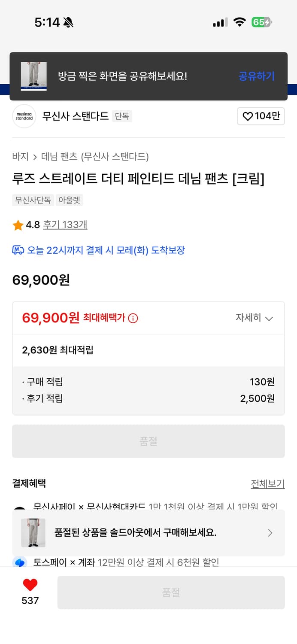
Task: Tap the star rating icon
Action: [x=18, y=225]
